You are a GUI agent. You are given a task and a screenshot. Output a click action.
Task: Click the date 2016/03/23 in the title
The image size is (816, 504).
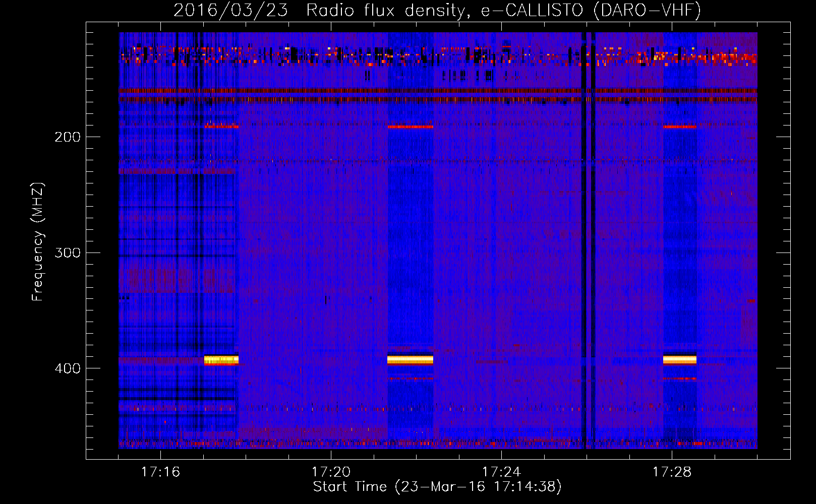point(230,10)
